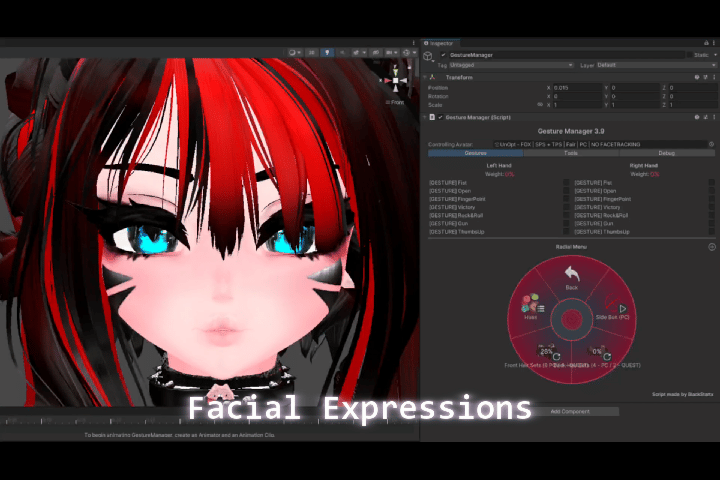Screen dimensions: 720x480
Task: Adjust 0% radial puppet control
Action: point(599,353)
